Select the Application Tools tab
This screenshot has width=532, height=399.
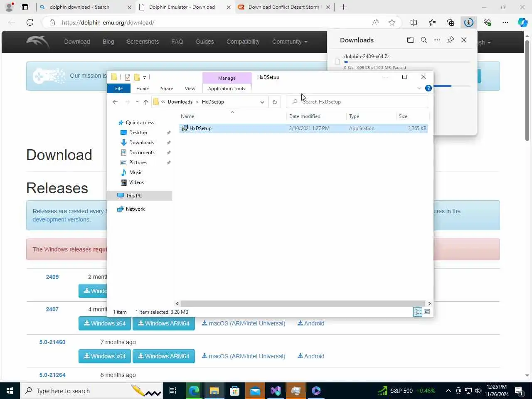point(227,89)
